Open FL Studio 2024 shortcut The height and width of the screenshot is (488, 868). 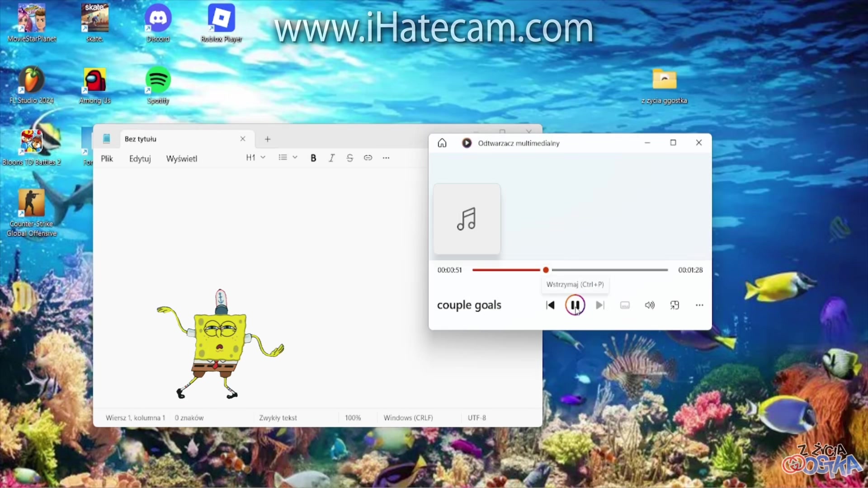(x=32, y=85)
